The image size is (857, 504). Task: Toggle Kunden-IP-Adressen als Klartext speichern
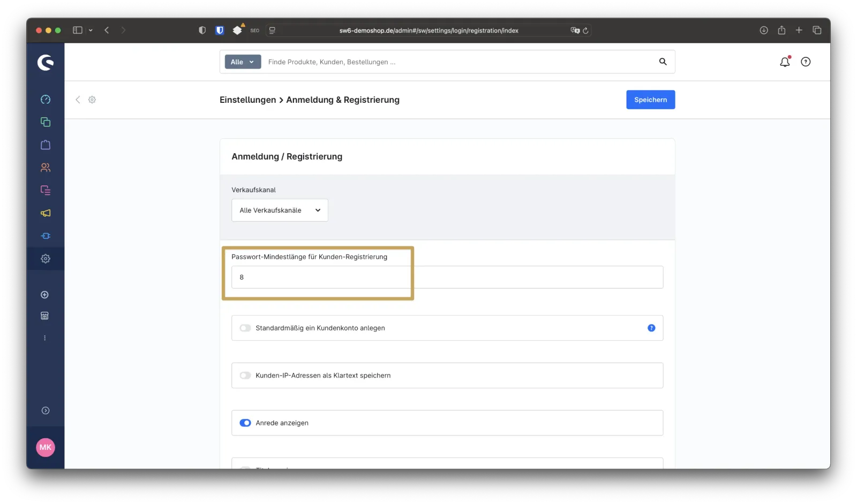coord(245,375)
